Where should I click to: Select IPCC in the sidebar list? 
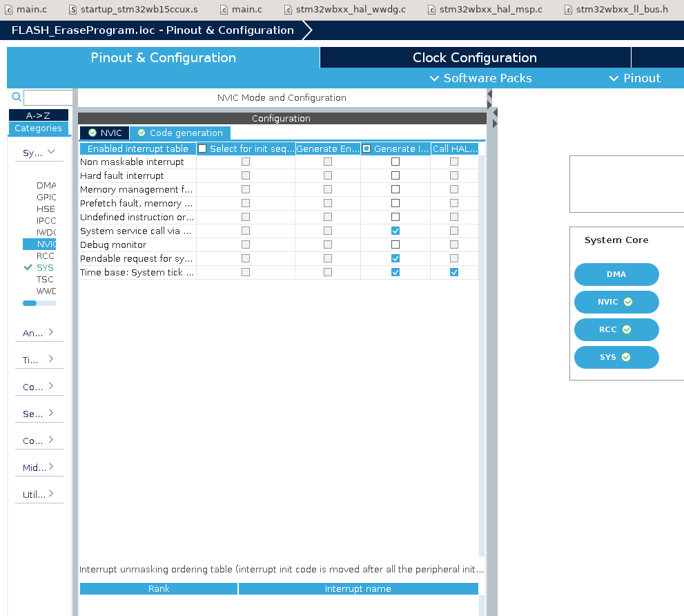tap(46, 220)
